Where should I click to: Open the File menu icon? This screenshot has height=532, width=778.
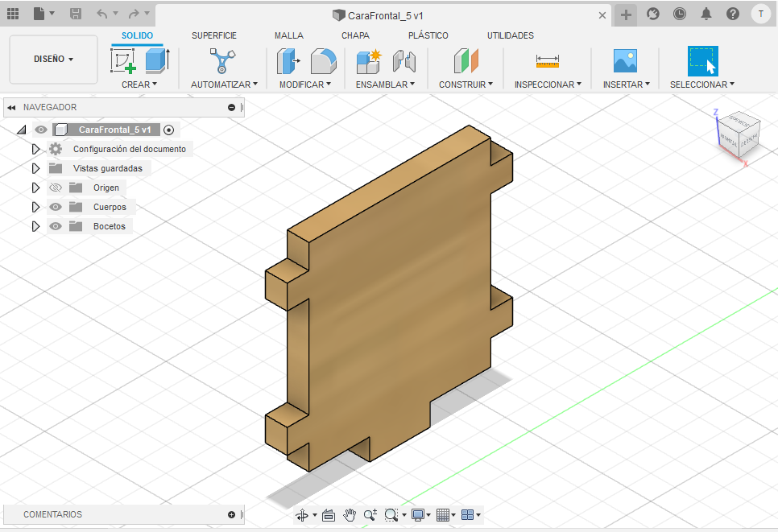tap(39, 14)
